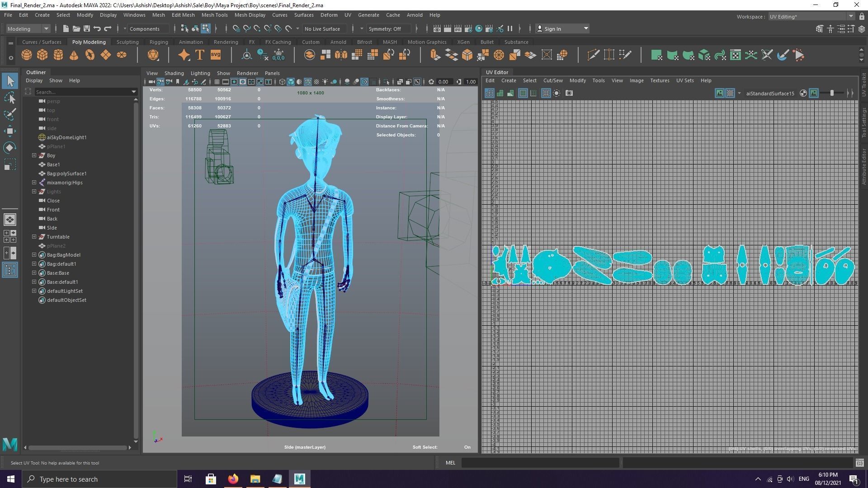Open the Workspace UV Editing dropdown
868x488 pixels.
(811, 16)
